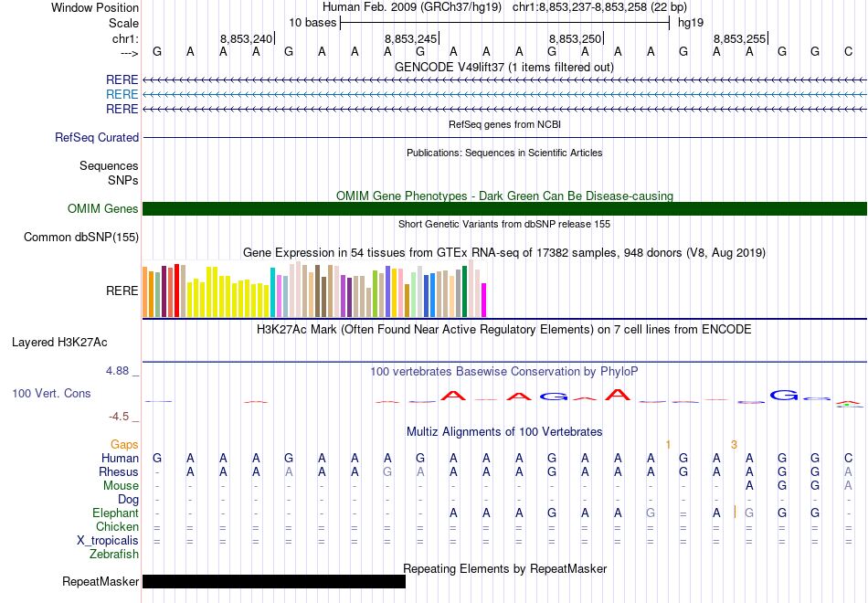
Task: Click the Human species row label
Action: [120, 458]
